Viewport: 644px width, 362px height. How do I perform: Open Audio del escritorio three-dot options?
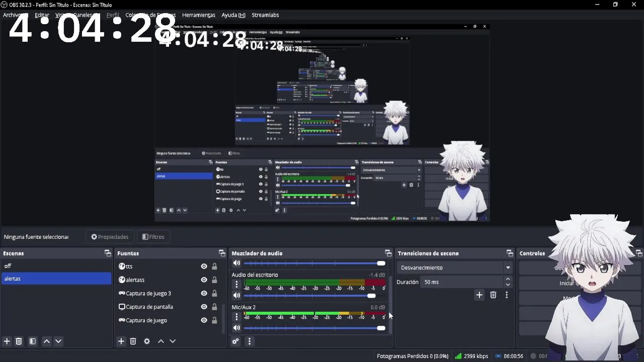(236, 285)
